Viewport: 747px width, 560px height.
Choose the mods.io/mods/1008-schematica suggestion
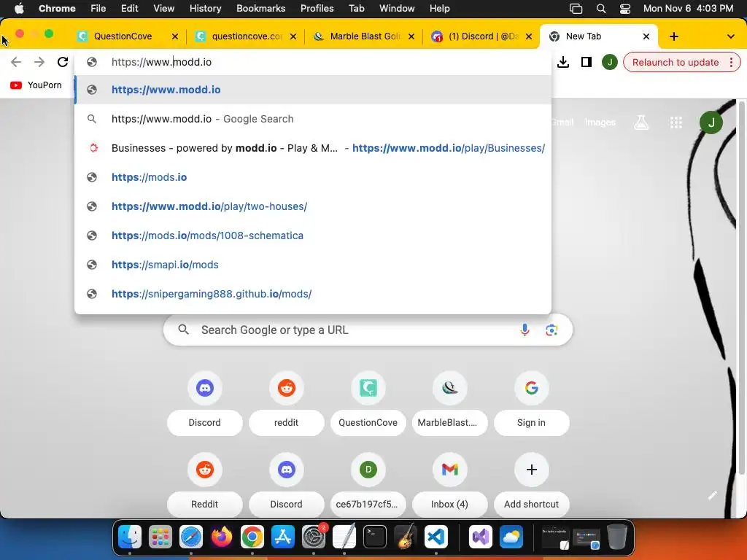[x=313, y=236]
